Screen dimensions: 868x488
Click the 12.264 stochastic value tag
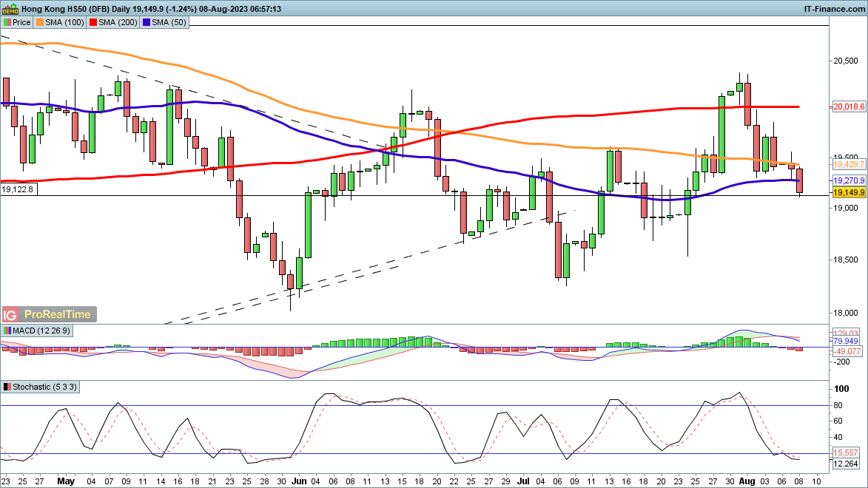point(847,464)
